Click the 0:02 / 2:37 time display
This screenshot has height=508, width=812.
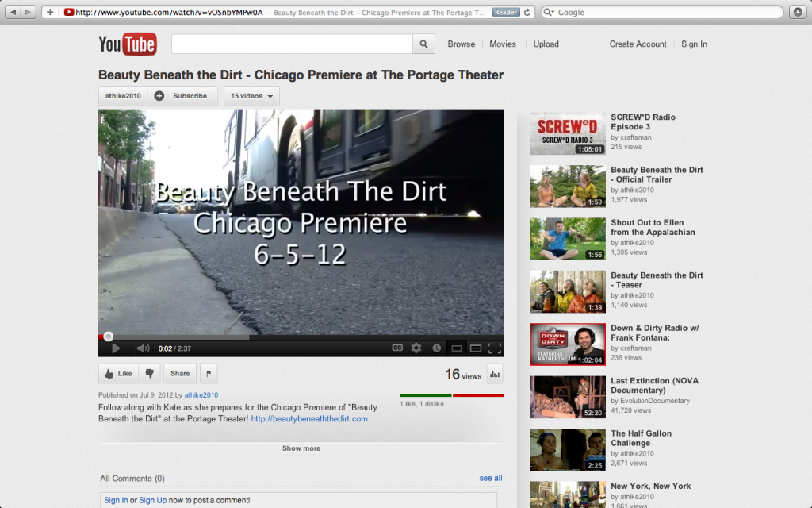click(174, 348)
